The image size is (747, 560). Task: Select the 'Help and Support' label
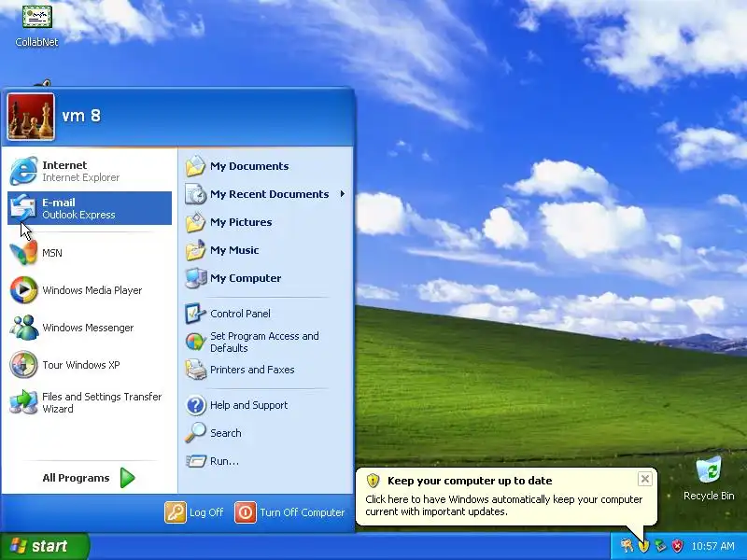point(248,405)
